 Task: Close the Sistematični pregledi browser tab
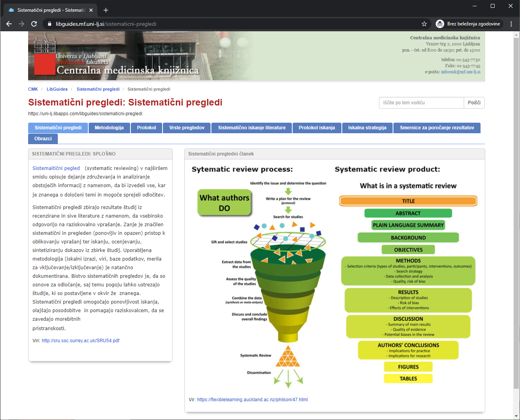91,10
